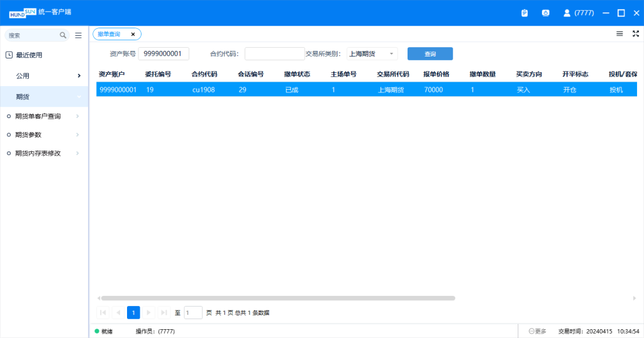This screenshot has width=644, height=338.
Task: Close the 撤单查询 tab
Action: pyautogui.click(x=133, y=35)
